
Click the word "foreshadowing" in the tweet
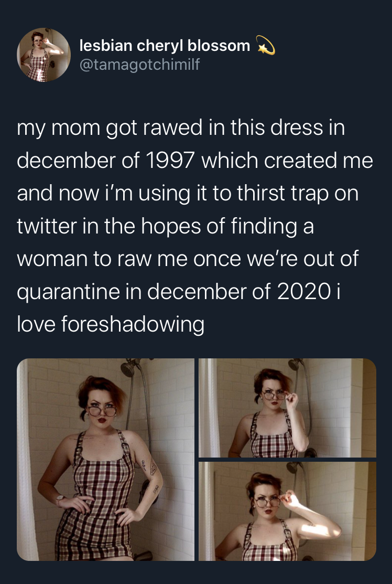pos(133,324)
